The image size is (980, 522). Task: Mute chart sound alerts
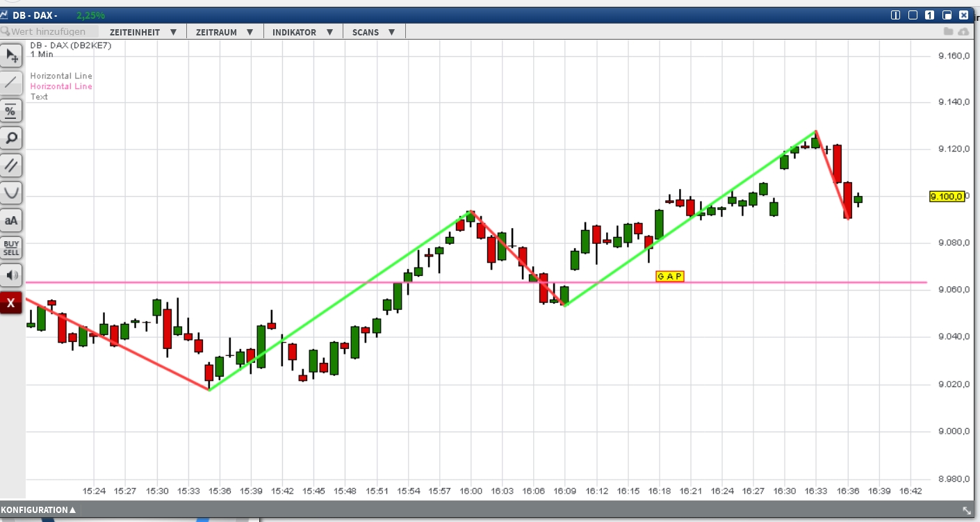click(x=10, y=275)
